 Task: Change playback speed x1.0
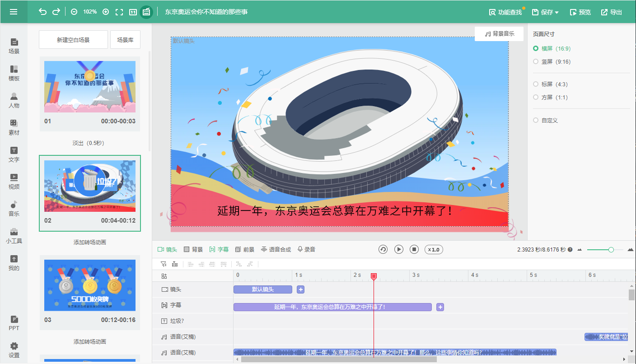[x=434, y=249]
